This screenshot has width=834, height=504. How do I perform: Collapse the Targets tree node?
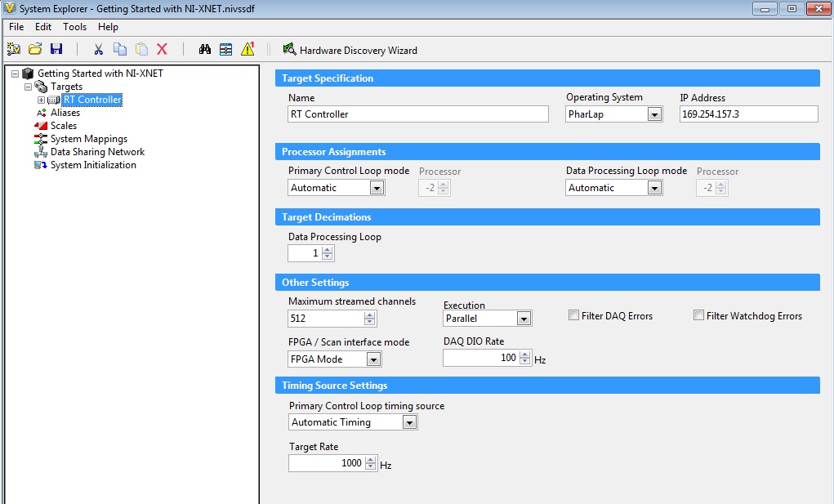coord(29,87)
